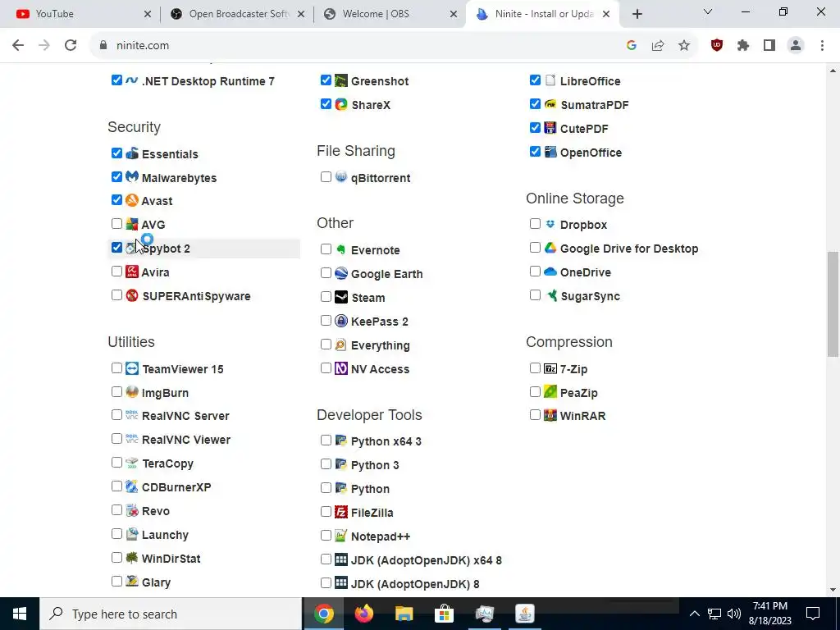Close the YouTube tab
The height and width of the screenshot is (630, 840).
(x=148, y=14)
